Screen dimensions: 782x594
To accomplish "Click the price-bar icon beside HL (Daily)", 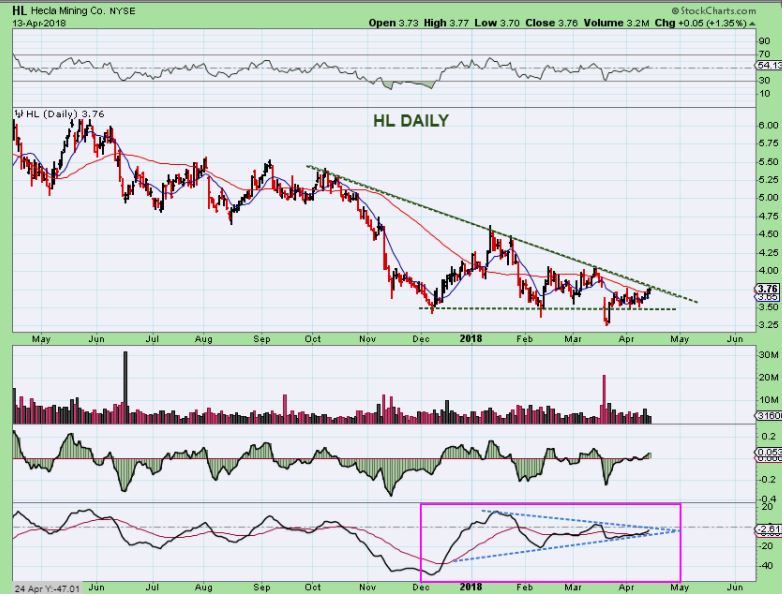I will tap(19, 114).
